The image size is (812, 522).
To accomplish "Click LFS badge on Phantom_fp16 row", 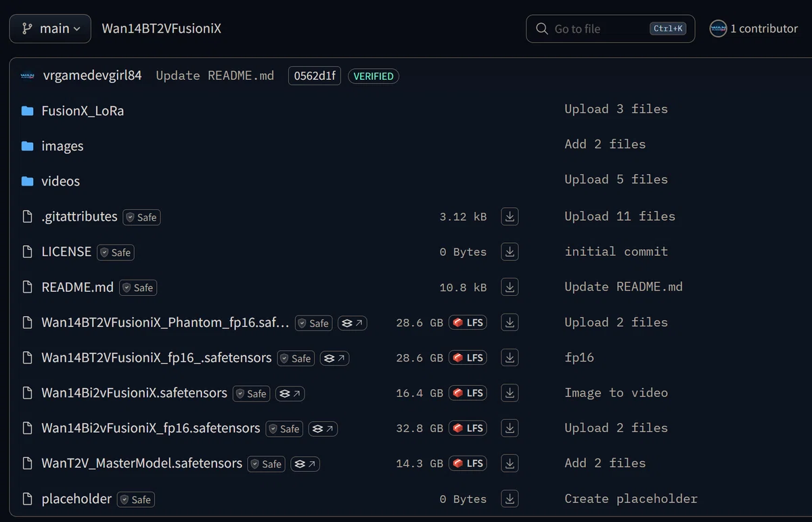I will pos(468,322).
